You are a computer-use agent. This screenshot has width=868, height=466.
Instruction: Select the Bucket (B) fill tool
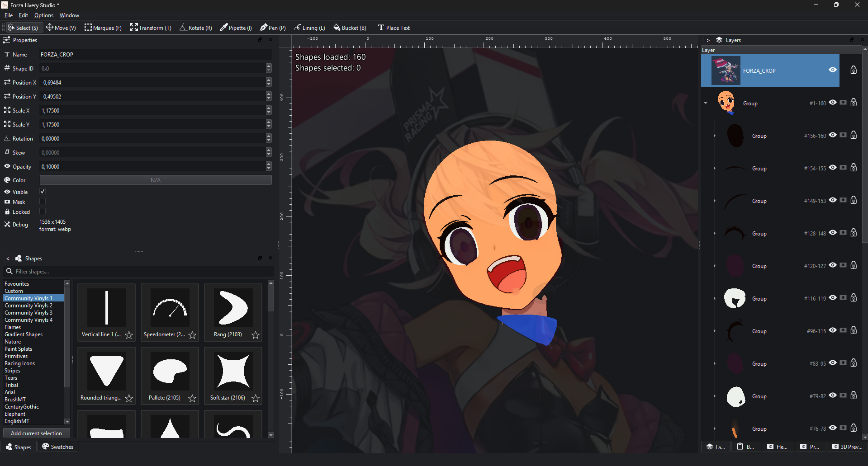350,28
